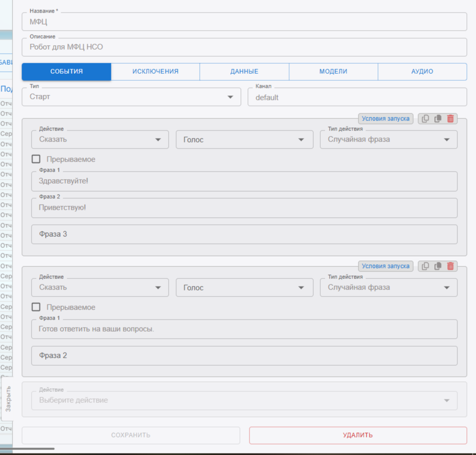Click the vertical Закрыть tab on the left edge
The width and height of the screenshot is (476, 455).
click(x=8, y=399)
